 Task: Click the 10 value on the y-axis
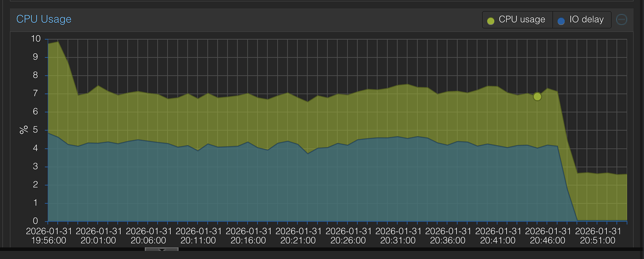(36, 39)
